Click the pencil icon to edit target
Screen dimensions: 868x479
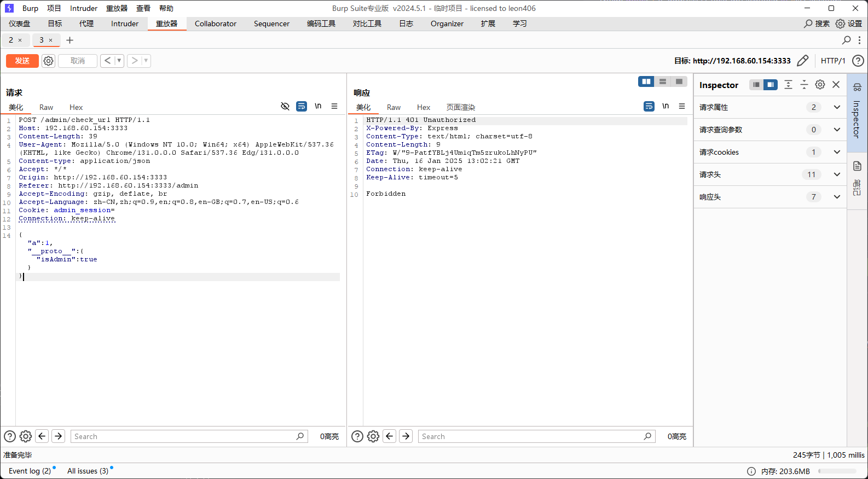802,61
